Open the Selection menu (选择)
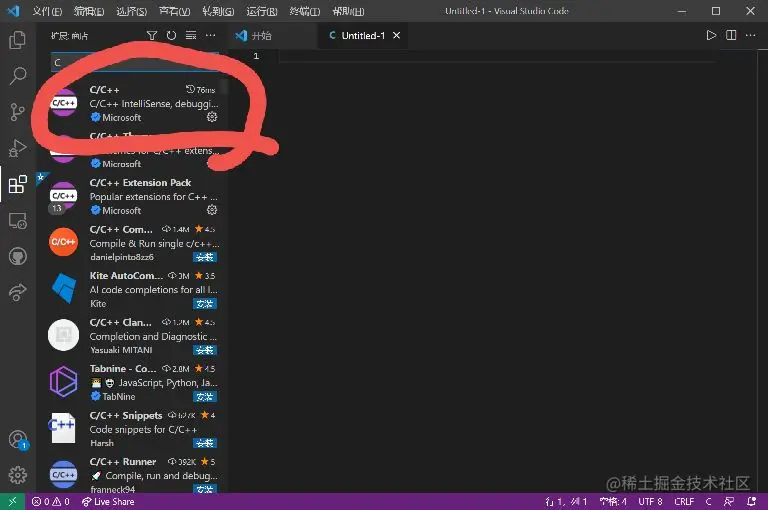 tap(132, 11)
